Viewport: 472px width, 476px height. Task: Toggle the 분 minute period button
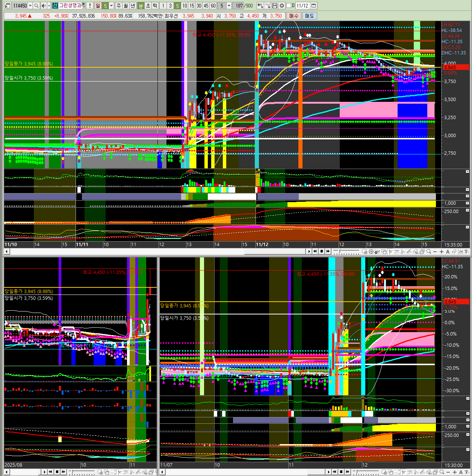[141, 6]
